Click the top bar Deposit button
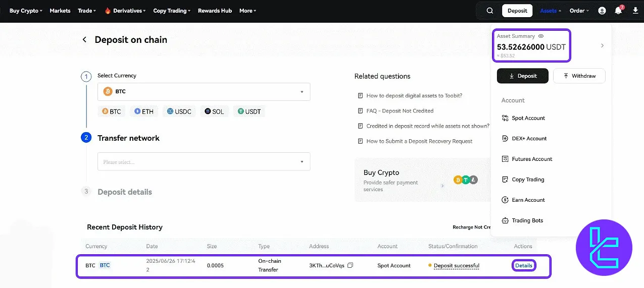Screen dimensions: 644x288 (517, 11)
